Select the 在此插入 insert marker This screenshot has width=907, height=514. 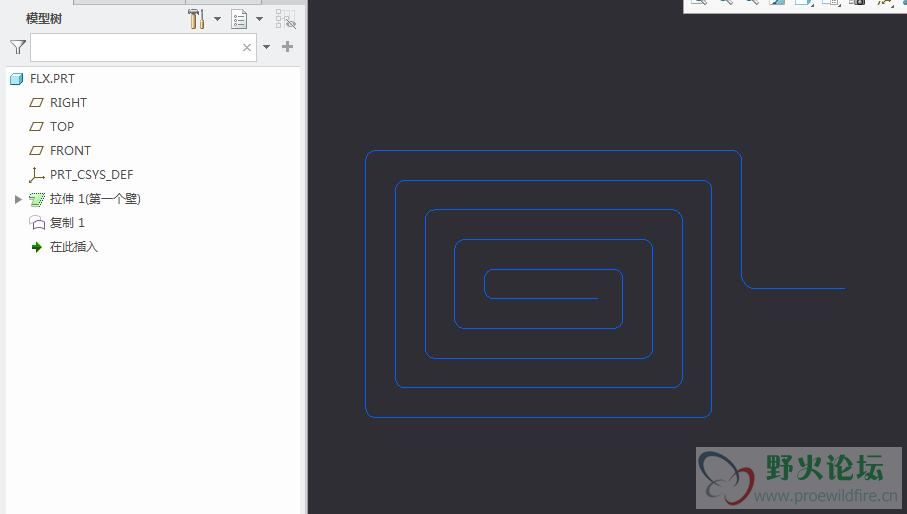coord(74,247)
